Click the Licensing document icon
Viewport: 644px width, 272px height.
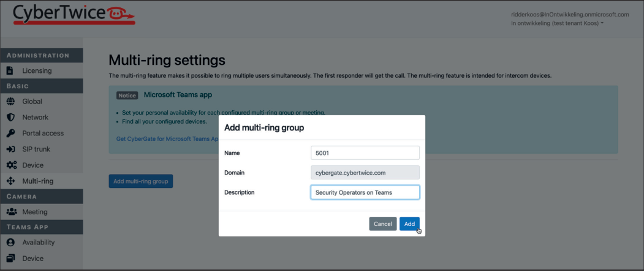(x=10, y=70)
